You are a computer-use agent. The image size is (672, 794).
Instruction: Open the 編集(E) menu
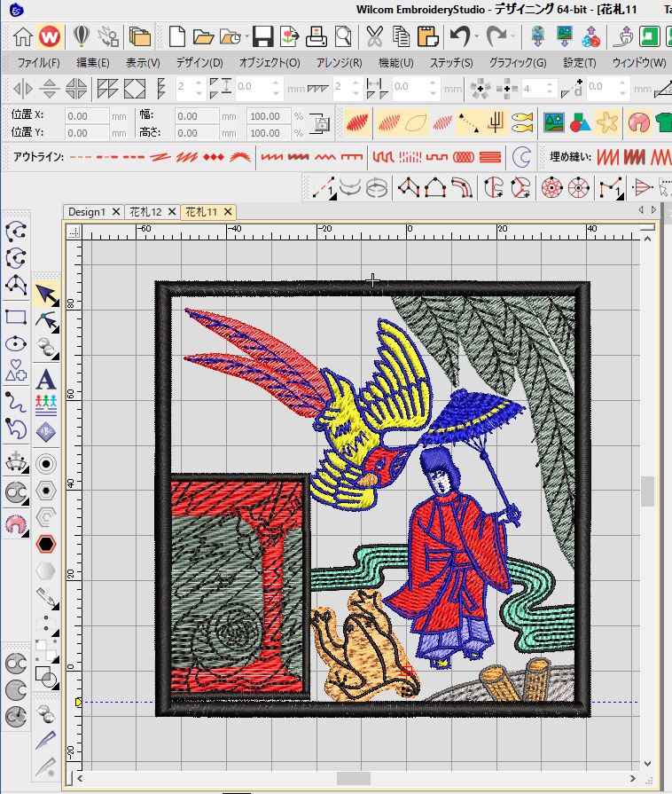tap(92, 63)
